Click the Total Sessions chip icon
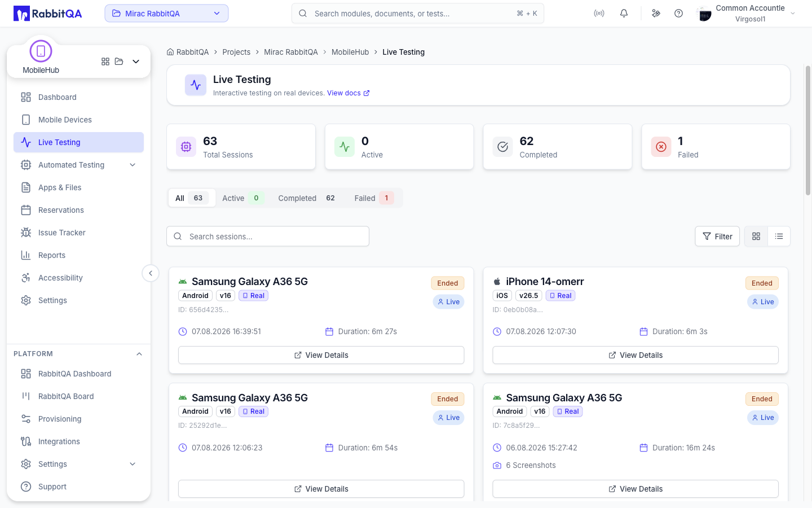 [x=186, y=147]
